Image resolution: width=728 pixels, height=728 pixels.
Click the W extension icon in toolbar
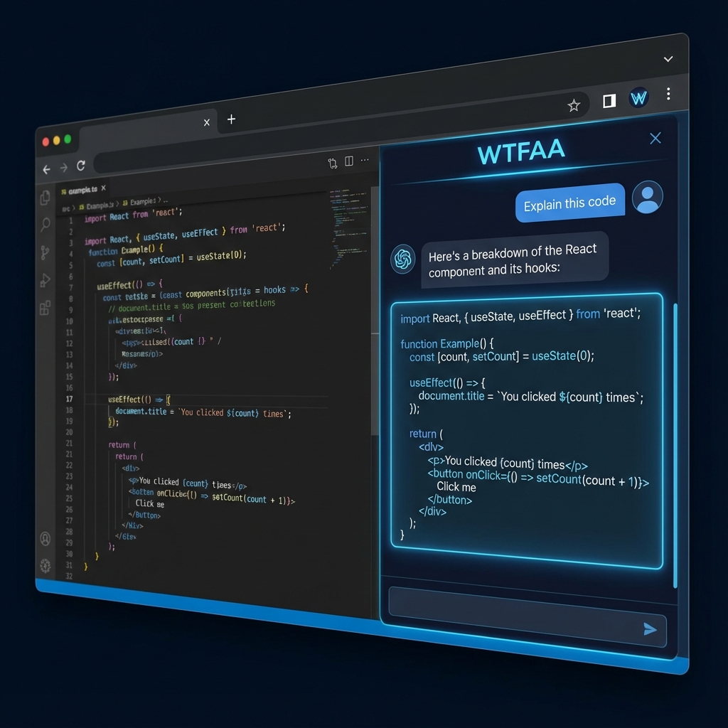pyautogui.click(x=638, y=98)
